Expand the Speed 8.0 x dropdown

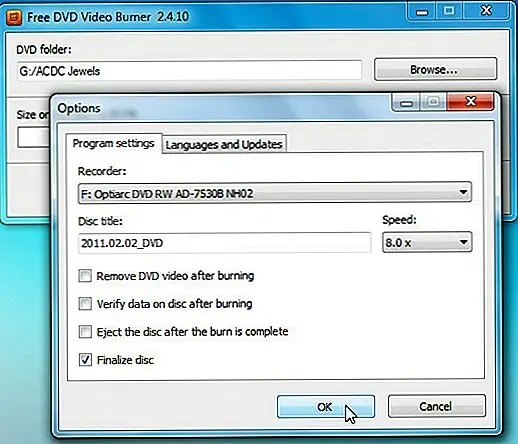click(x=427, y=242)
